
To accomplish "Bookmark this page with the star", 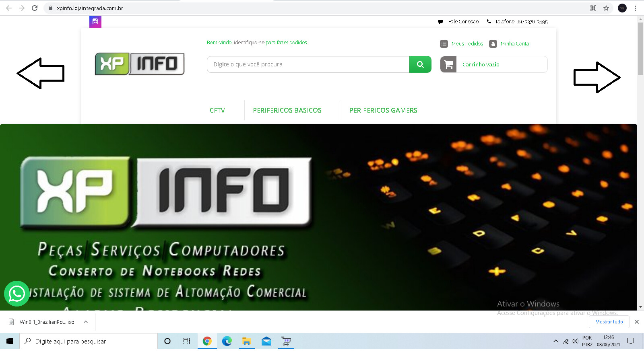I will pos(606,8).
